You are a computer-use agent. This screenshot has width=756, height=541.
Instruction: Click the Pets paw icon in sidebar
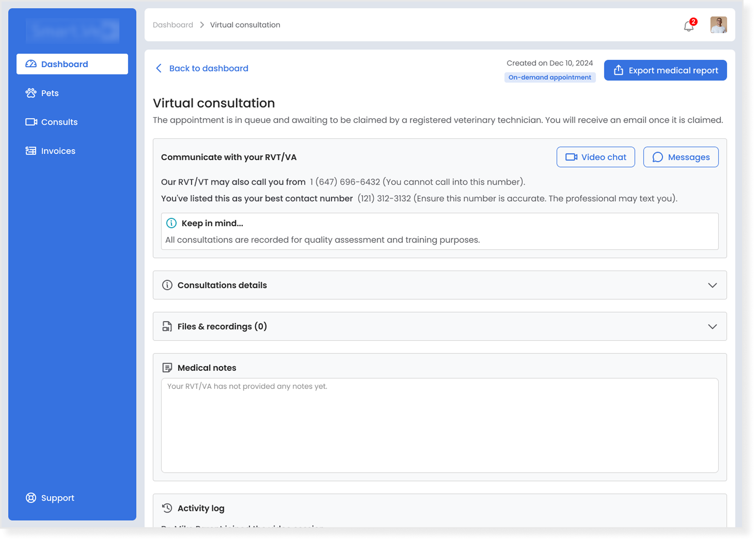point(31,93)
